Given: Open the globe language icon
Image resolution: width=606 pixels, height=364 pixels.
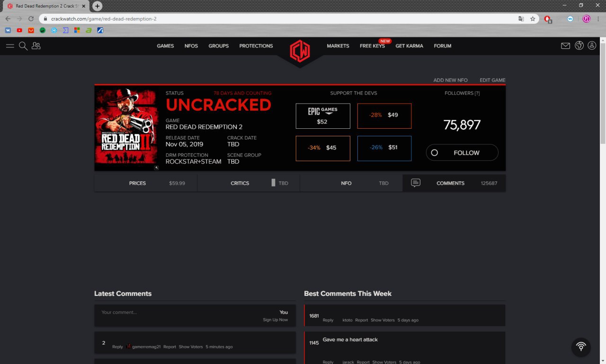Looking at the screenshot, I should coord(579,46).
